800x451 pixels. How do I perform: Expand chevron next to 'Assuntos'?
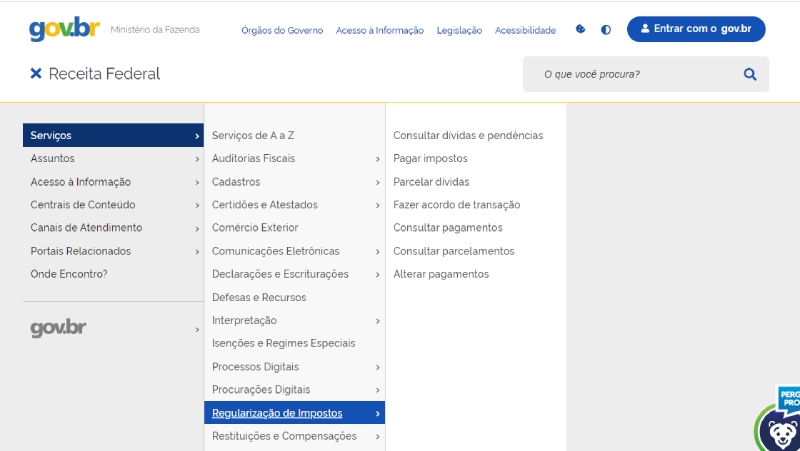197,159
